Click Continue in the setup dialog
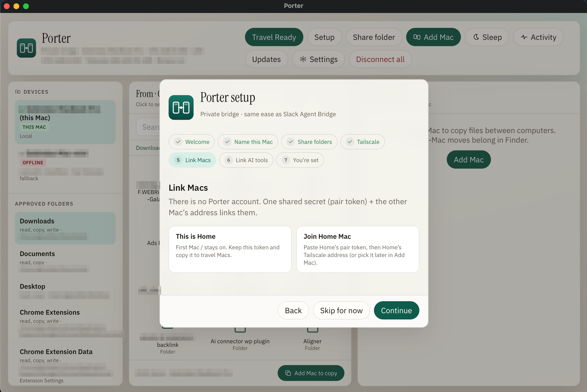Image resolution: width=587 pixels, height=392 pixels. pyautogui.click(x=396, y=310)
